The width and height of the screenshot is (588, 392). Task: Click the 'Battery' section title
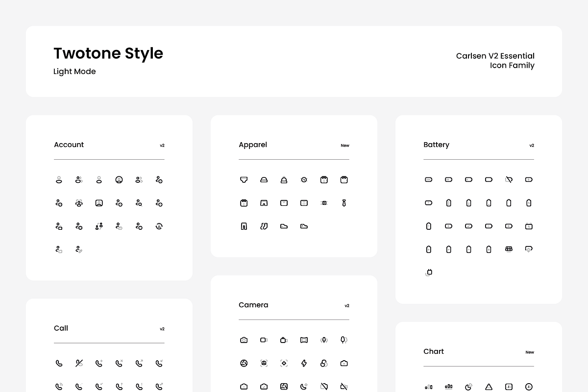coord(436,145)
